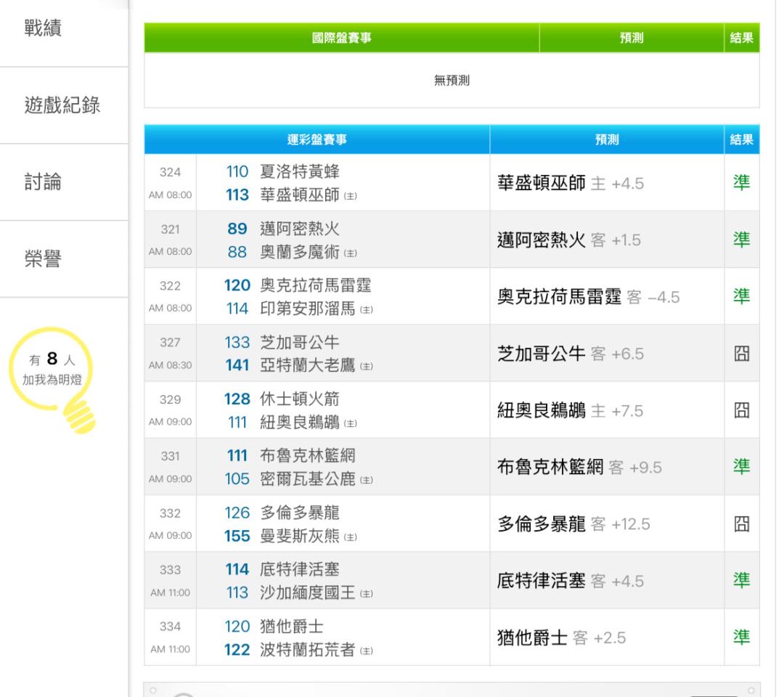Select team 華盛頓巫師 in game 324 matchup
The image size is (784, 697).
(x=300, y=195)
